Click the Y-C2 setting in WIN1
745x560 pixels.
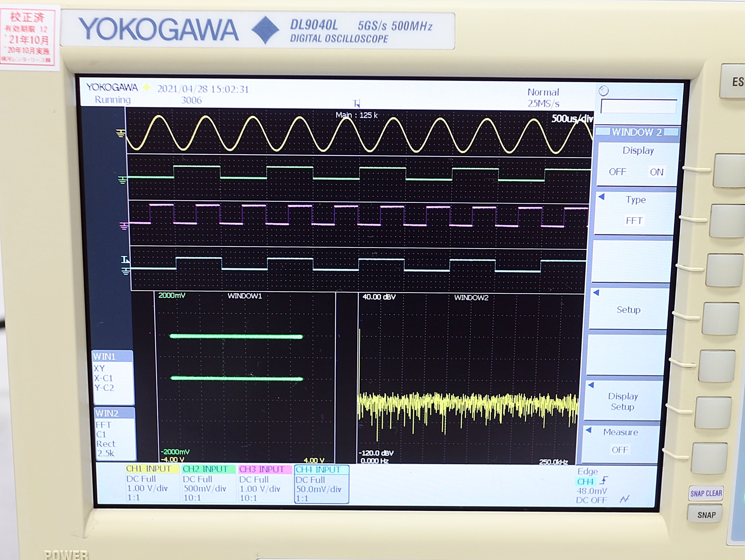(104, 388)
